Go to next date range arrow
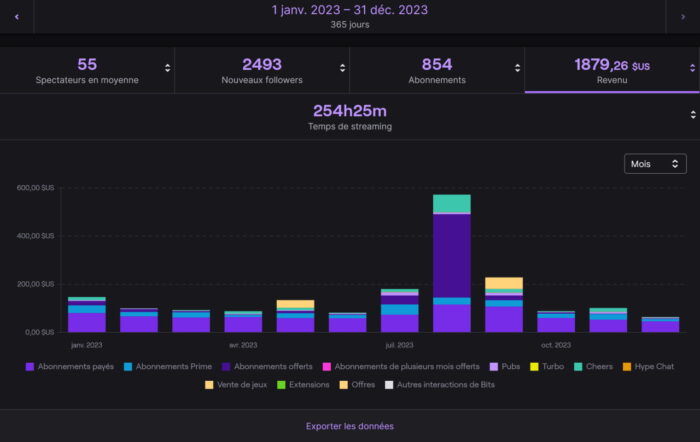 coord(683,16)
